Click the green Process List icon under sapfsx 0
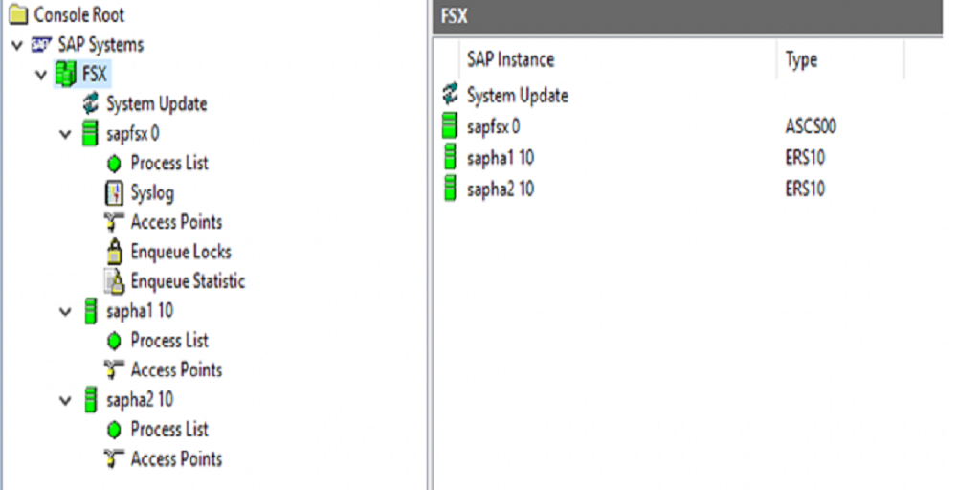 tap(114, 164)
